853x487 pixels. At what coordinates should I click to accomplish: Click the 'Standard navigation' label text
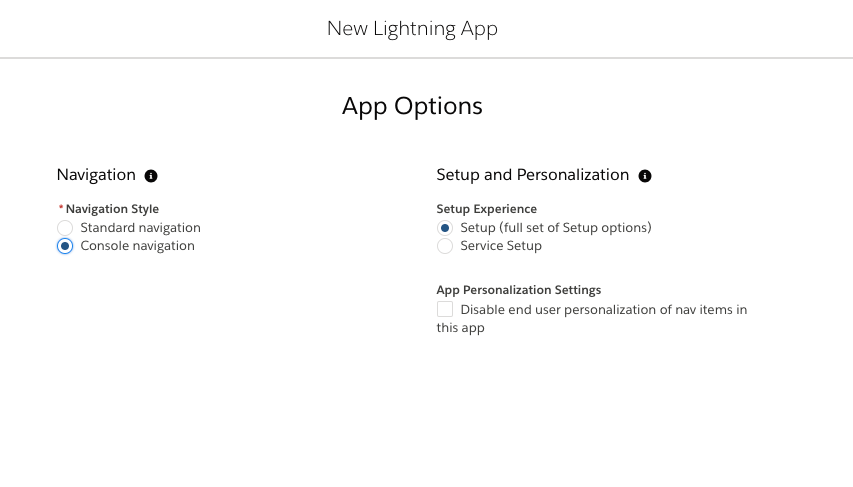coord(140,227)
